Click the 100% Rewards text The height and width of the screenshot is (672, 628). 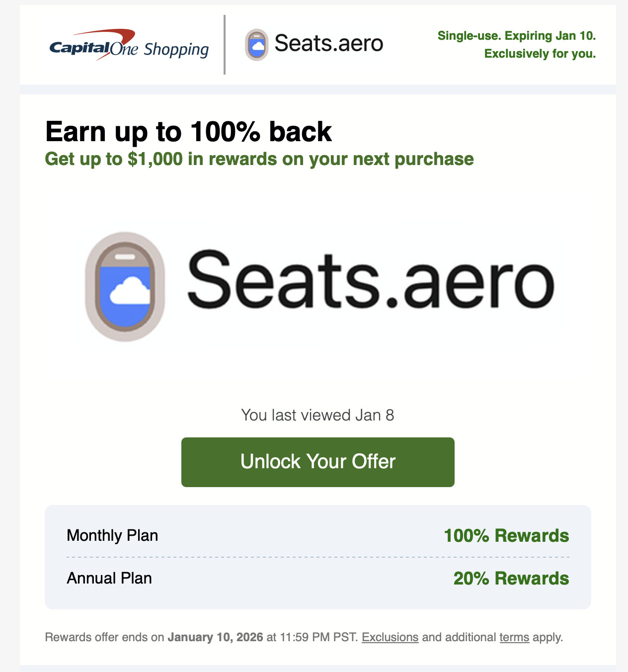click(x=506, y=535)
